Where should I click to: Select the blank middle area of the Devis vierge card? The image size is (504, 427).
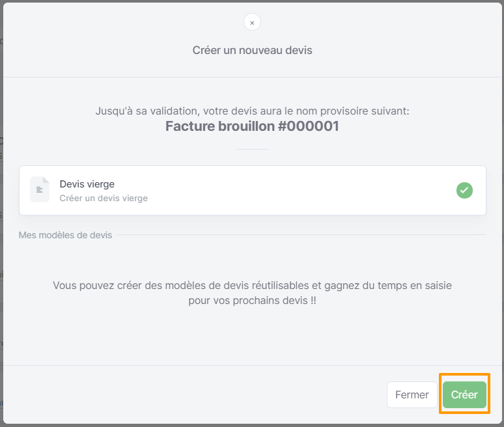click(289, 190)
